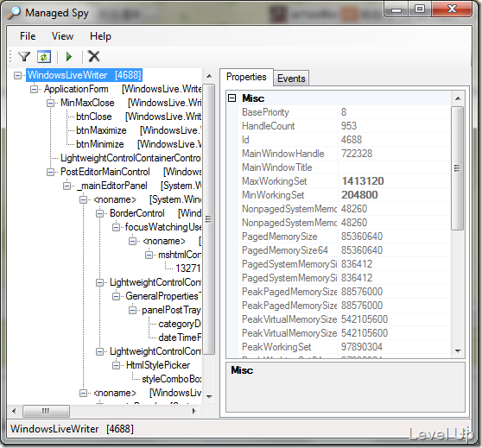Collapse the focusWatchingUse node
This screenshot has width=482, height=448.
pos(116,227)
